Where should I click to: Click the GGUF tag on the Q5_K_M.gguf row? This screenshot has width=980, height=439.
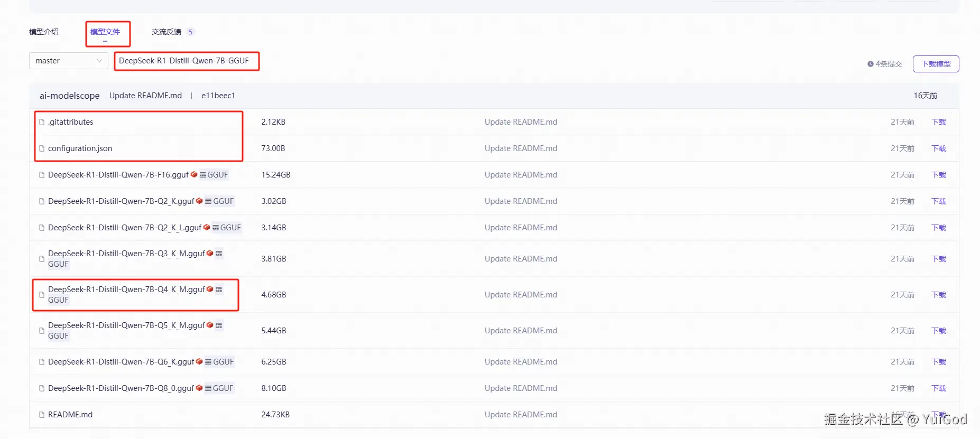point(58,336)
